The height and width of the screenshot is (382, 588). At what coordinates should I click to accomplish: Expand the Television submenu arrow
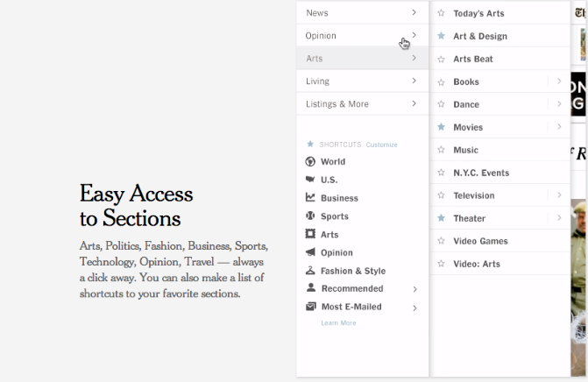(x=559, y=195)
